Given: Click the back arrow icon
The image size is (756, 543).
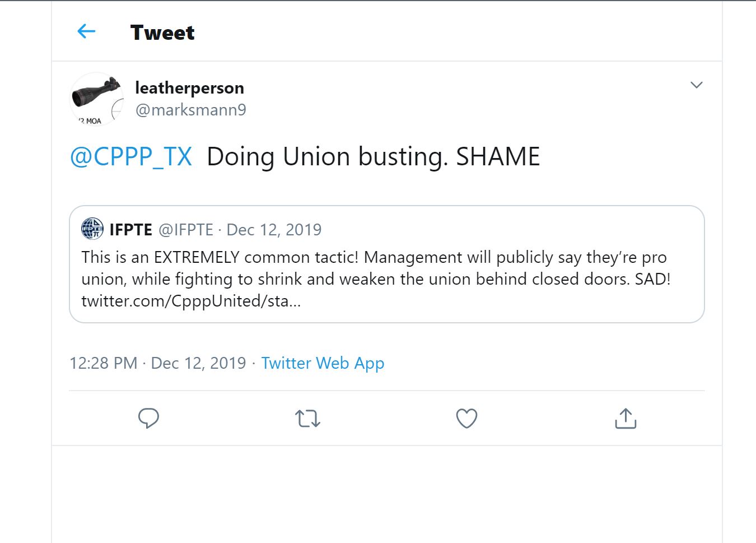Looking at the screenshot, I should click(86, 31).
